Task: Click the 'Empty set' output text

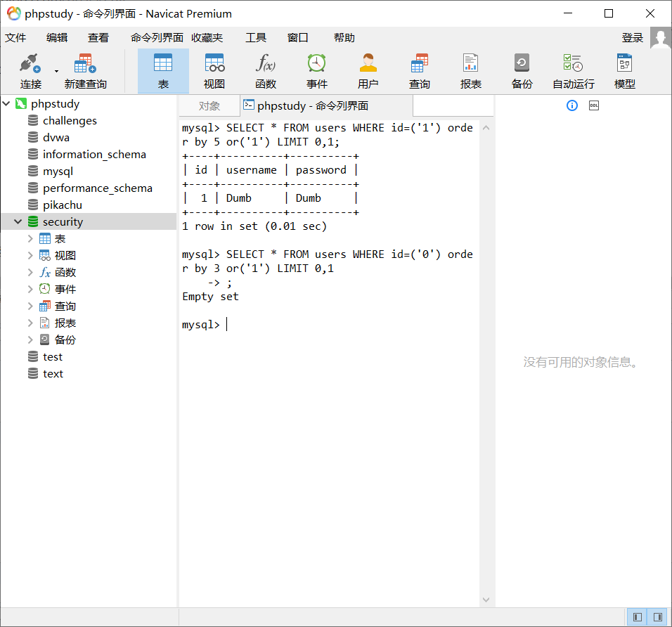Action: tap(210, 297)
